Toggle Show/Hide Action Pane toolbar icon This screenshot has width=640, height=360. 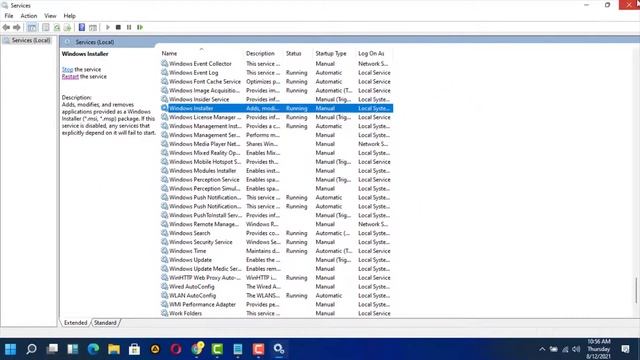tap(93, 27)
